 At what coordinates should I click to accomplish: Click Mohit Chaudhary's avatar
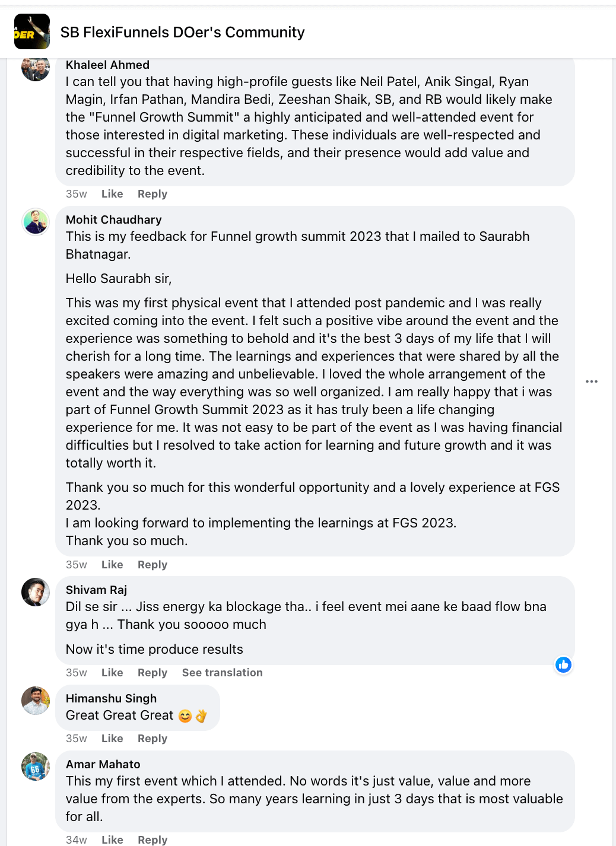click(x=36, y=222)
